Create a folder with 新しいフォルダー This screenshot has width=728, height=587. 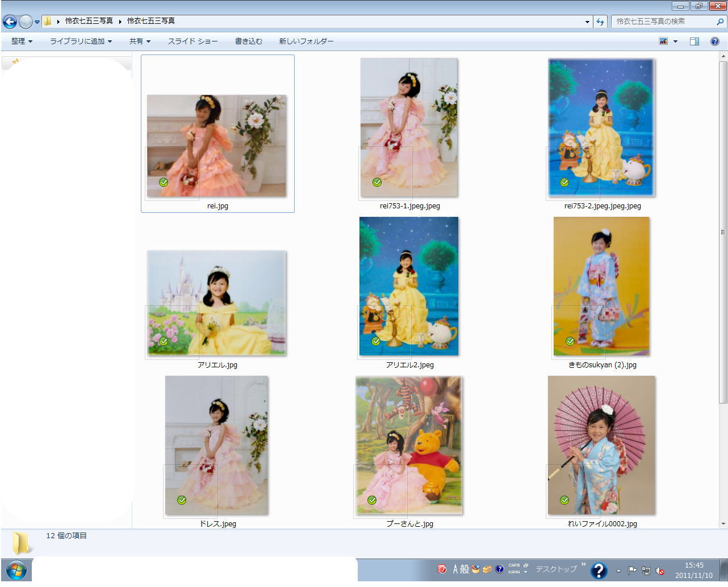click(306, 41)
